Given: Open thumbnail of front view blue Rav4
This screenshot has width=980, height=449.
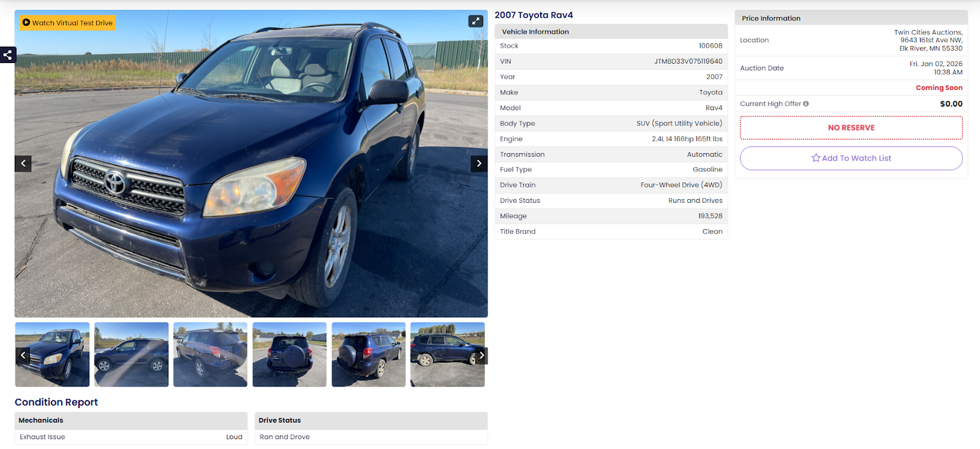Looking at the screenshot, I should point(52,355).
